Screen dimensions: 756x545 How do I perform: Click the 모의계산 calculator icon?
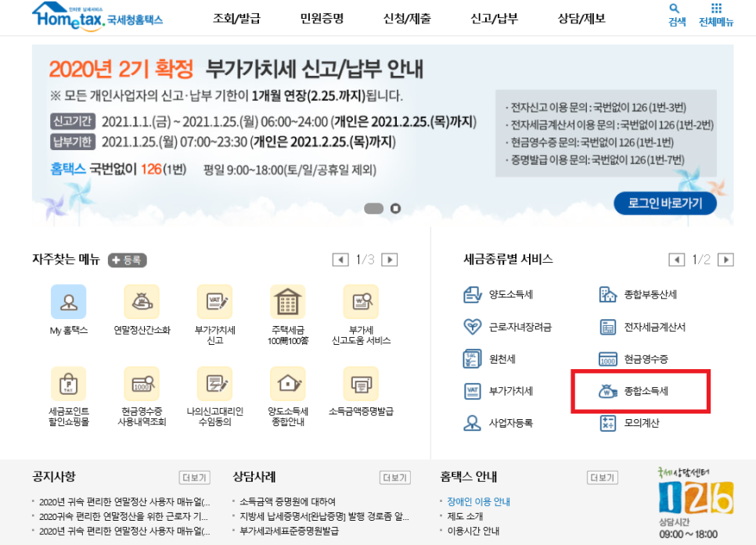coord(607,423)
